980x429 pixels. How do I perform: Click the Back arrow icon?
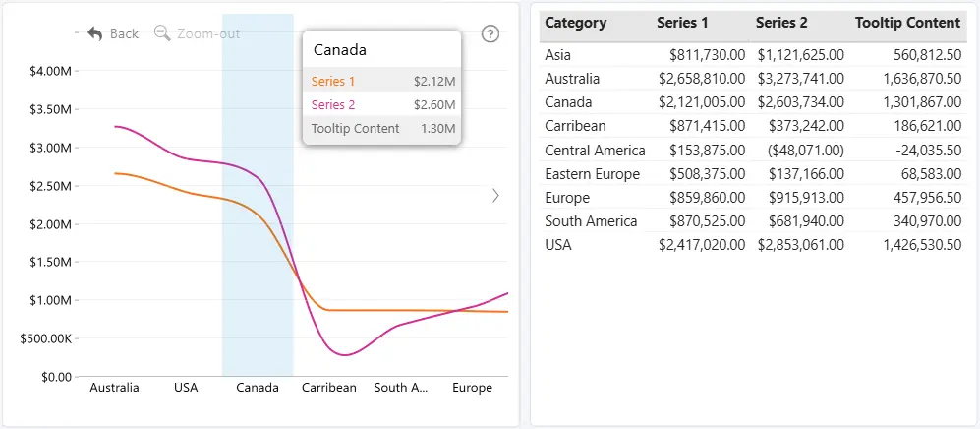[95, 33]
